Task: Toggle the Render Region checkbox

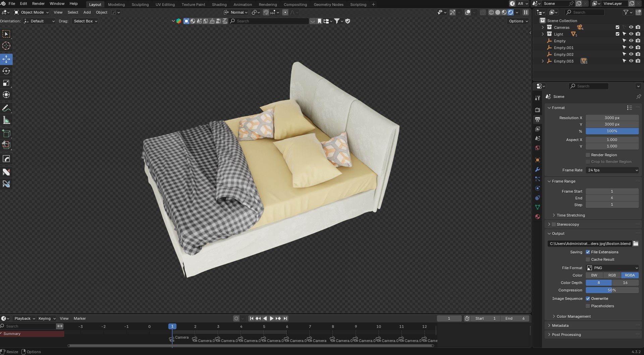Action: (588, 155)
